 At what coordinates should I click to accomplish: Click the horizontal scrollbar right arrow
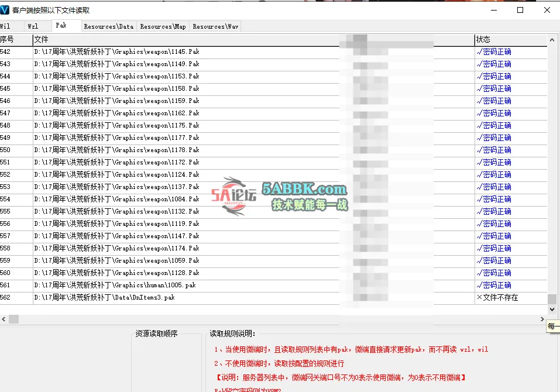[x=542, y=319]
